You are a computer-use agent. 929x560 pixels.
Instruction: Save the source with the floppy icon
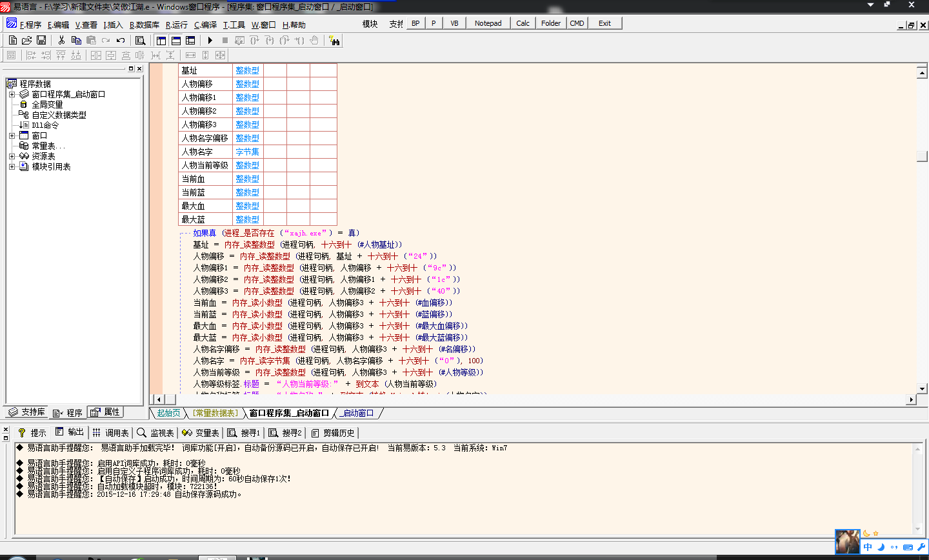click(41, 40)
